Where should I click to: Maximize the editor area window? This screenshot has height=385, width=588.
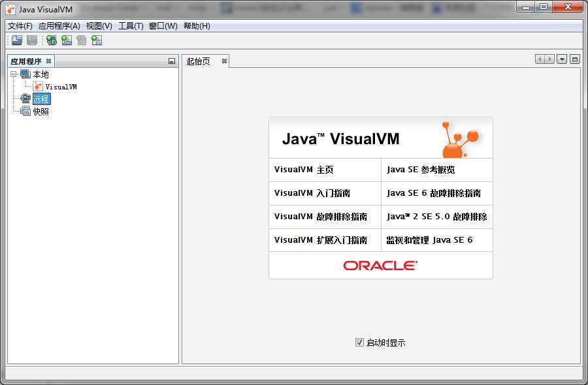(x=575, y=59)
